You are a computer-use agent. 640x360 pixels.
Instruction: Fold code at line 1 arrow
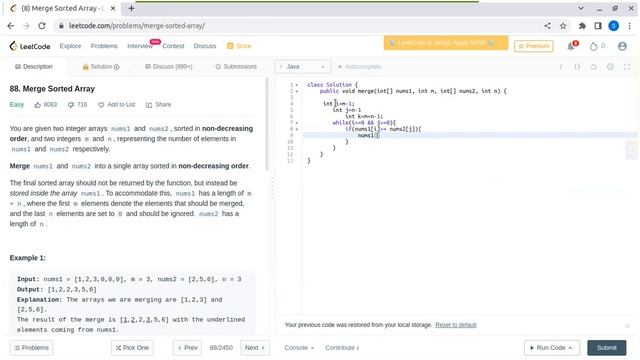tap(297, 85)
